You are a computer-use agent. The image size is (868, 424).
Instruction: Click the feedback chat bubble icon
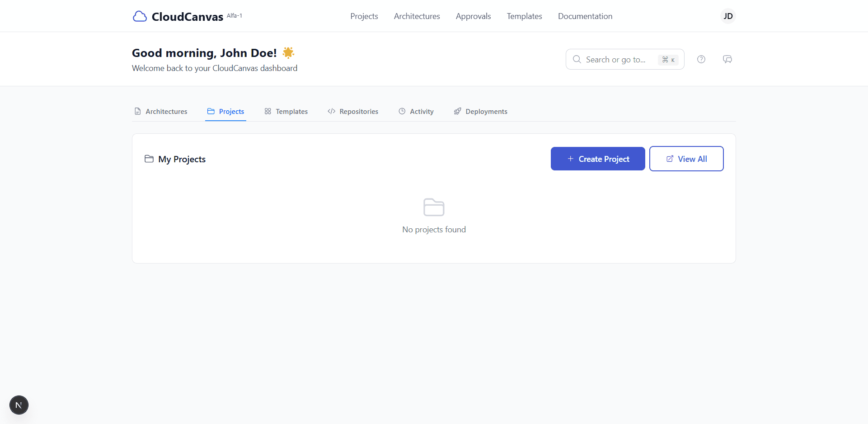[727, 59]
